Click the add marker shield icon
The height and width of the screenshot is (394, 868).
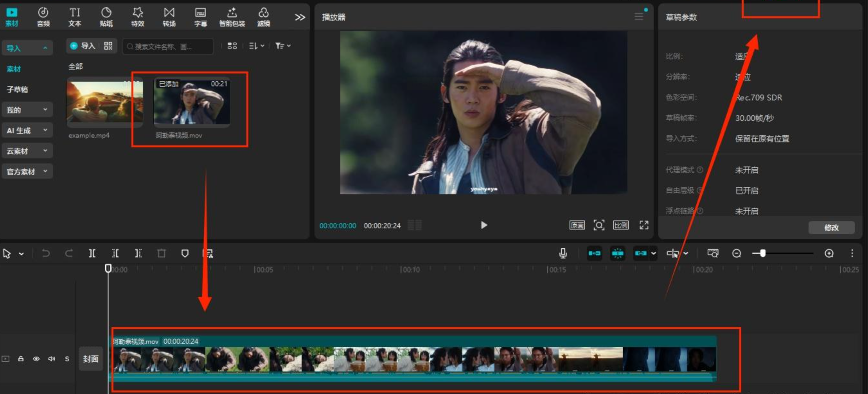185,253
